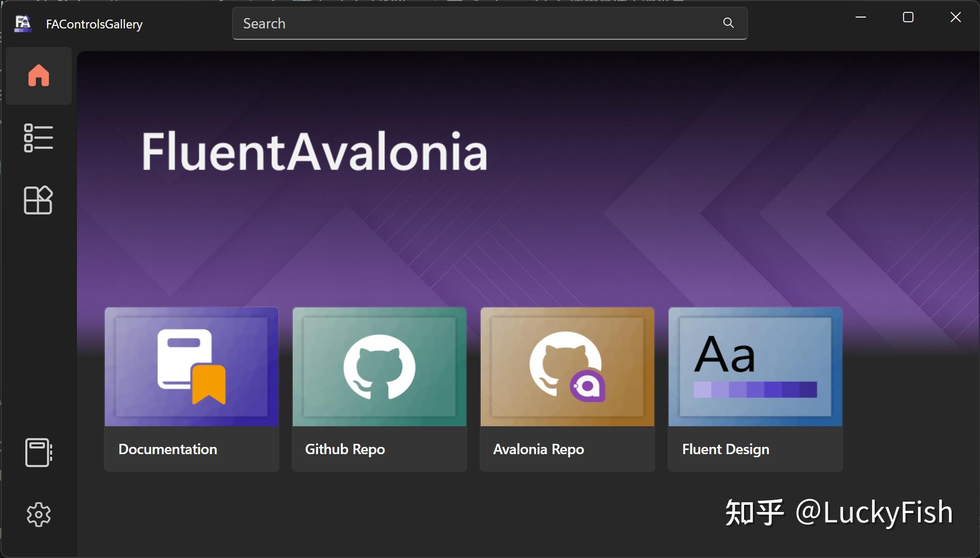
Task: Click the search magnifier icon
Action: tap(728, 23)
